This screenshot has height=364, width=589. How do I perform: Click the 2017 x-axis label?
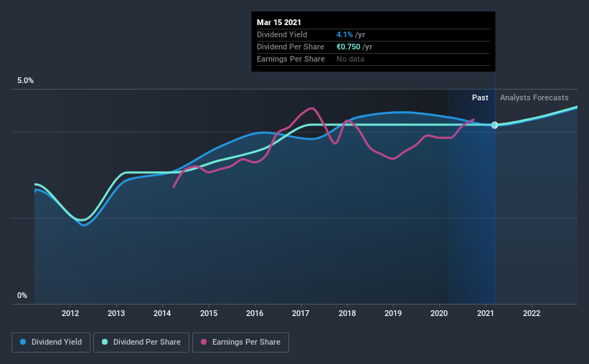coord(301,313)
